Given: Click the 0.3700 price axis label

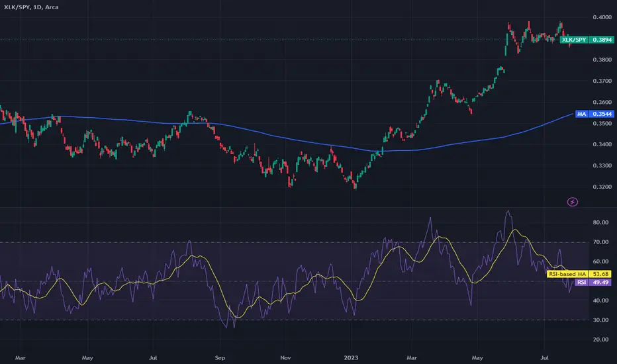Looking at the screenshot, I should tap(602, 81).
